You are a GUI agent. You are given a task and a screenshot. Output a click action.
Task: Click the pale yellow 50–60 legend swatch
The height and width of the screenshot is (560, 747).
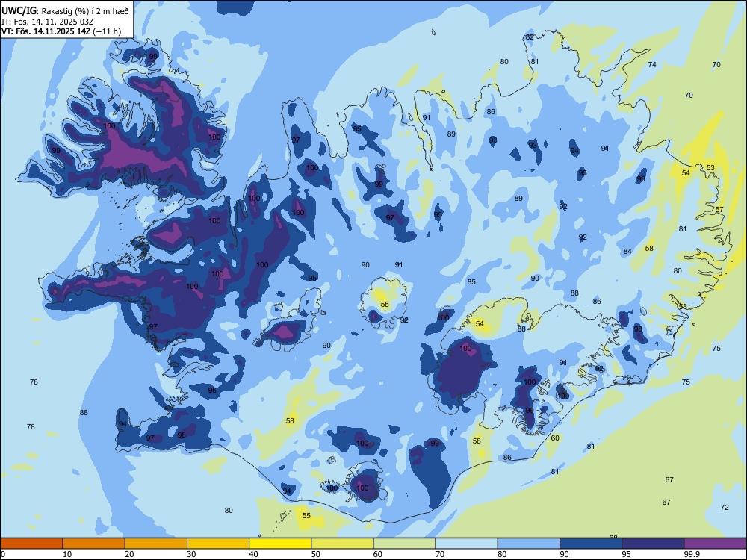pyautogui.click(x=342, y=544)
